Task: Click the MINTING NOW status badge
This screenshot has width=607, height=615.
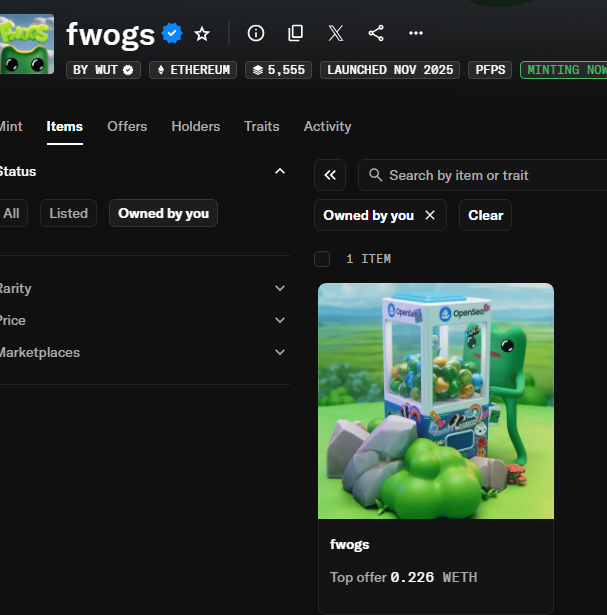Action: [x=564, y=70]
